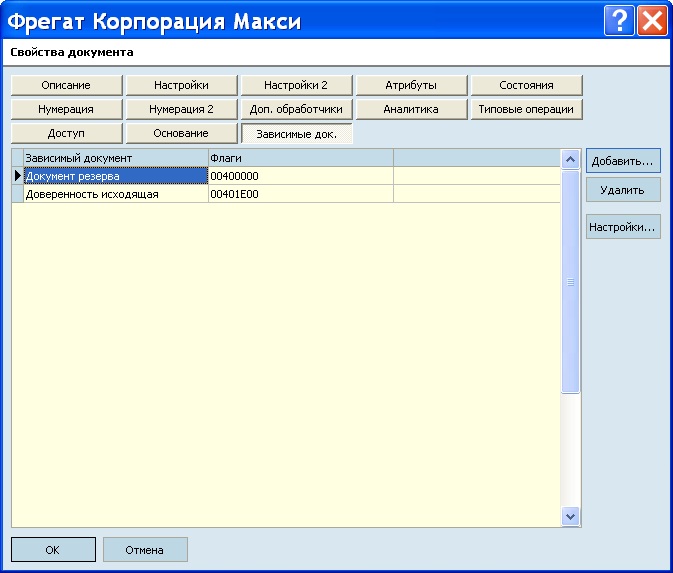The height and width of the screenshot is (573, 673).
Task: Click the Добавить... button
Action: 623,161
